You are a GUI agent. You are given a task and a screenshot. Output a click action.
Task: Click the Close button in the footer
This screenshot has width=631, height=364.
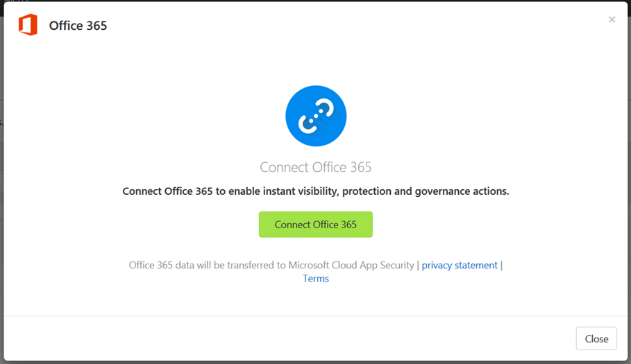596,338
